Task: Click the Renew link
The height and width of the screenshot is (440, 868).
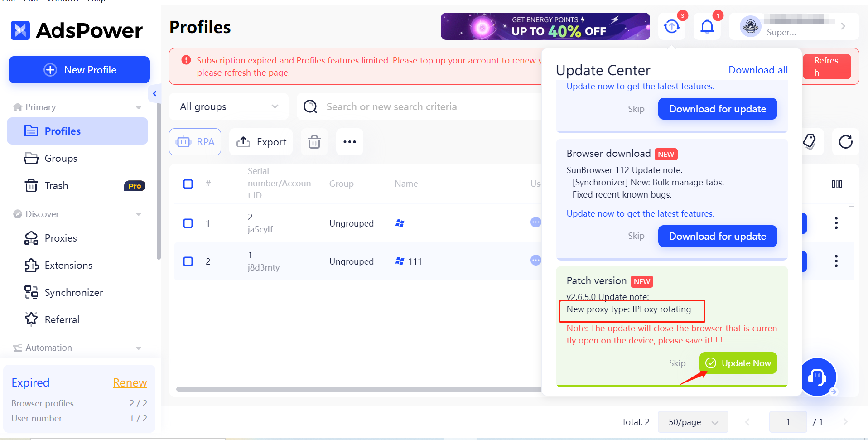Action: (130, 382)
